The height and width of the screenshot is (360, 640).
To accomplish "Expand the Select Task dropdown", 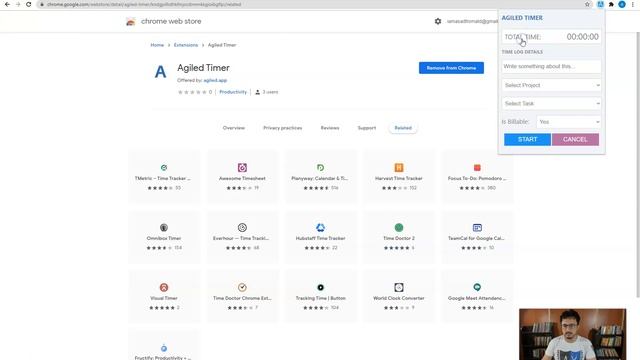I will coord(551,103).
